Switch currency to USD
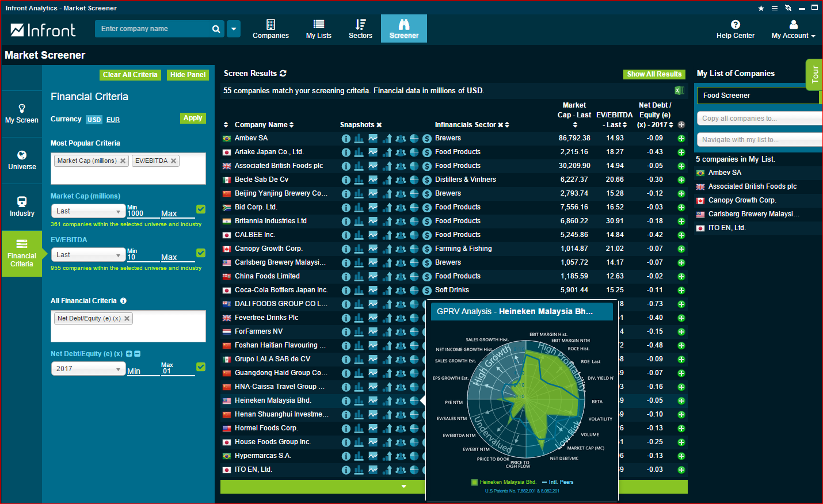This screenshot has width=823, height=504. coord(94,120)
